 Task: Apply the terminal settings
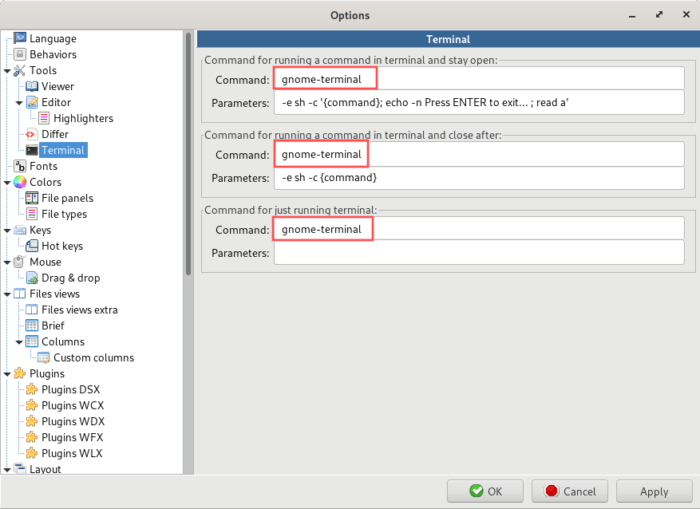click(x=654, y=491)
